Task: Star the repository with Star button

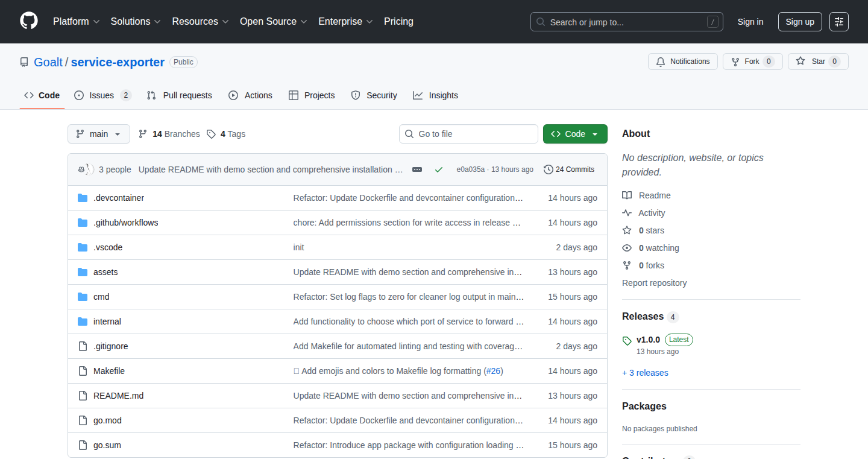Action: pos(818,62)
